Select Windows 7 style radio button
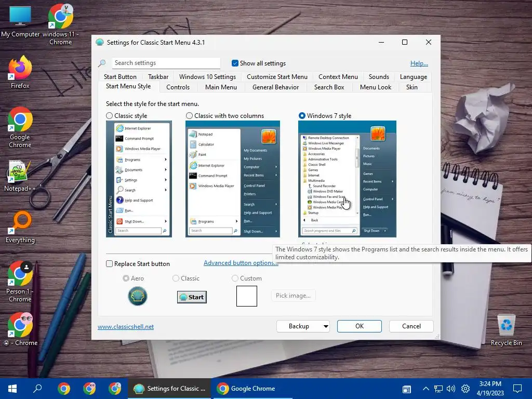 pyautogui.click(x=302, y=116)
